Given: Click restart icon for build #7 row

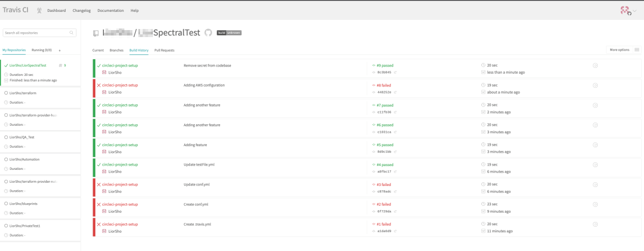Looking at the screenshot, I should (x=595, y=105).
